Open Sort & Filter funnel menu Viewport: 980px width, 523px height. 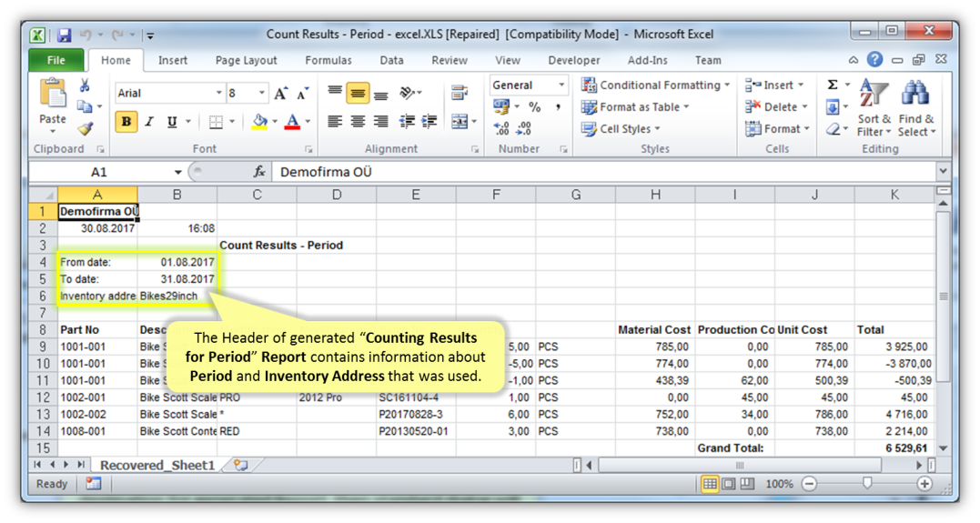[874, 107]
